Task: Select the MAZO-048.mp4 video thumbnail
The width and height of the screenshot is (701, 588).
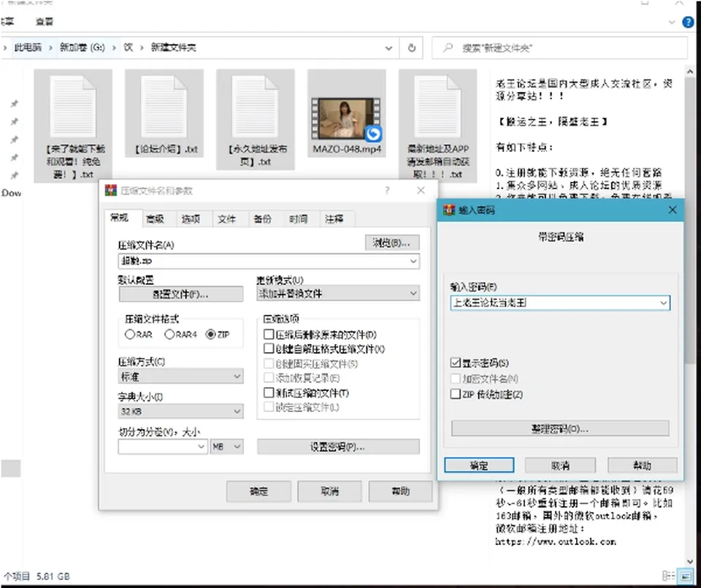Action: tap(346, 118)
